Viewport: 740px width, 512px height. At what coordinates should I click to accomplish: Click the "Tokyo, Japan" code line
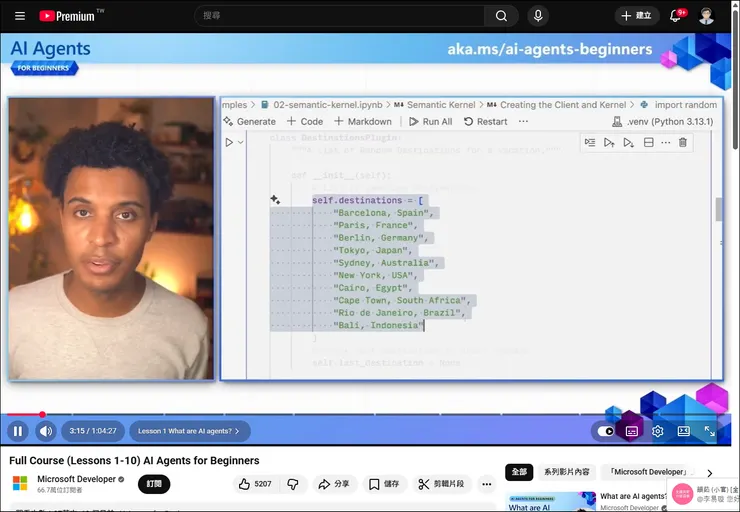(372, 251)
